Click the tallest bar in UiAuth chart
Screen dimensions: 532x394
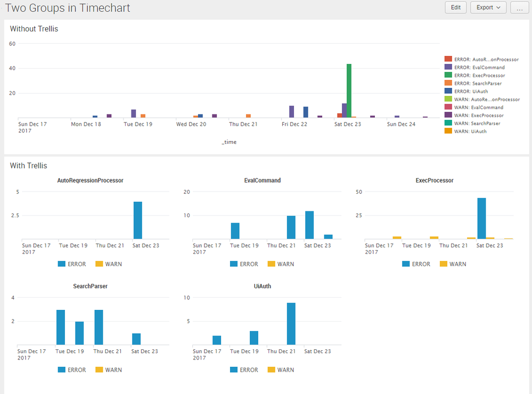[x=291, y=324]
